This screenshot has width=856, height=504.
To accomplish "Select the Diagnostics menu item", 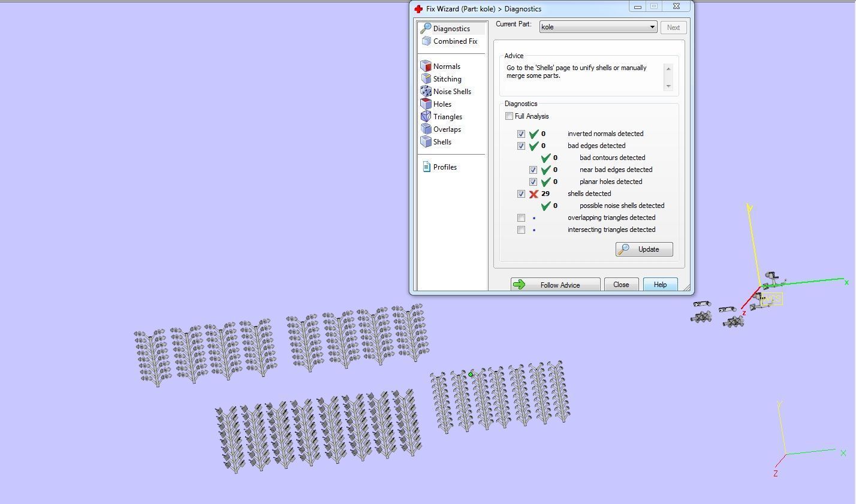I will [451, 28].
